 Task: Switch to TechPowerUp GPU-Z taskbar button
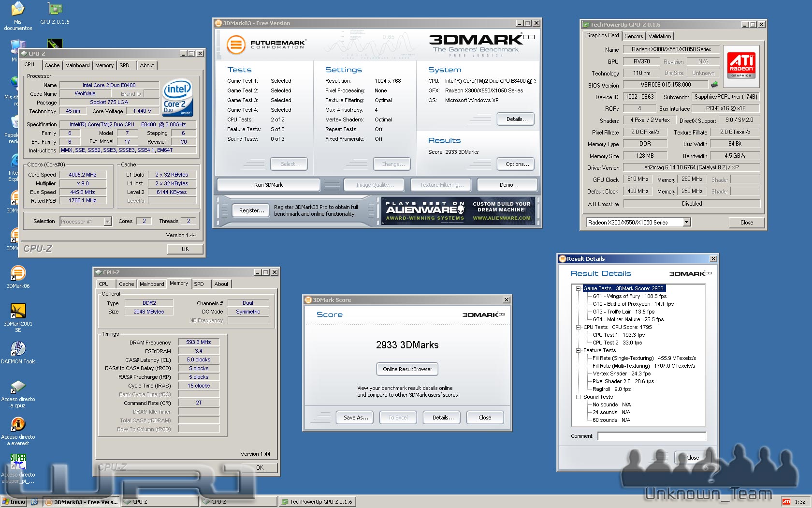(318, 502)
